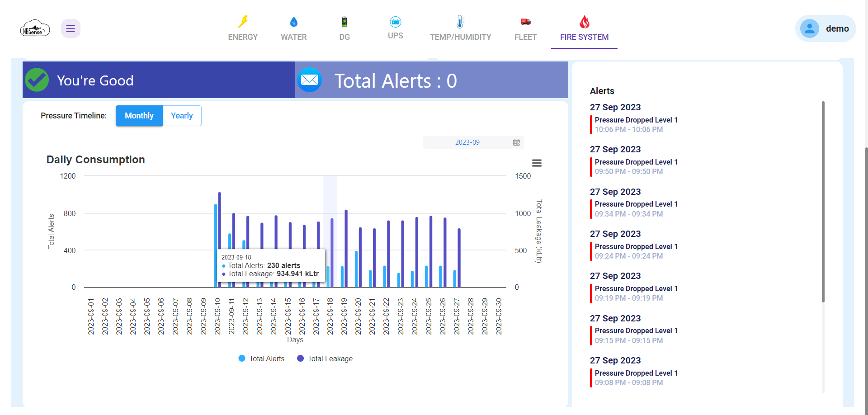Click the 2023-09-19 total leakage bar

(346, 248)
